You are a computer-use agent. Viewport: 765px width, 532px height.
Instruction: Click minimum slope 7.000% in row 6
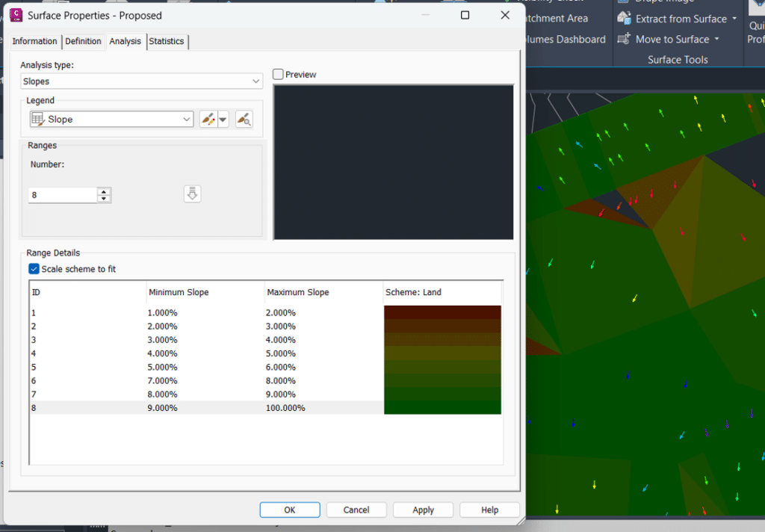(x=162, y=381)
